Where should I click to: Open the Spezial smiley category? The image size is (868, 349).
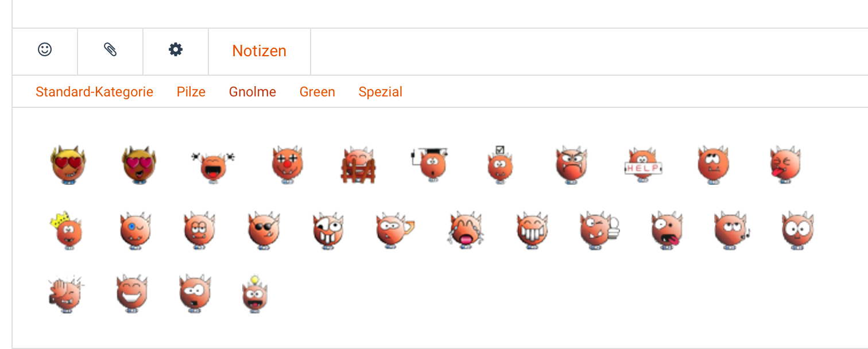click(381, 92)
